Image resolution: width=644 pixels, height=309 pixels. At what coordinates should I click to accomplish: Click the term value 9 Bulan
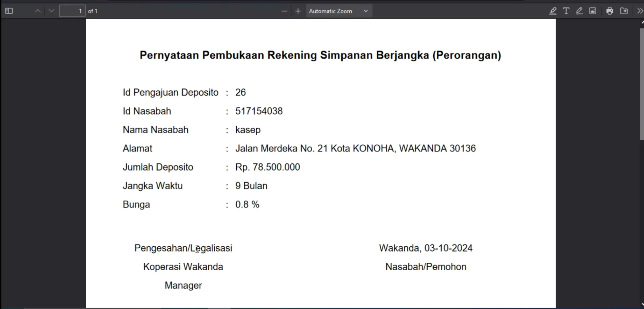[251, 186]
